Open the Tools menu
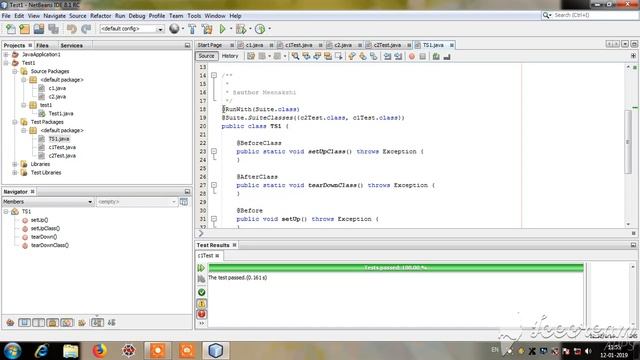Viewport: 640px width, 360px height. [194, 16]
